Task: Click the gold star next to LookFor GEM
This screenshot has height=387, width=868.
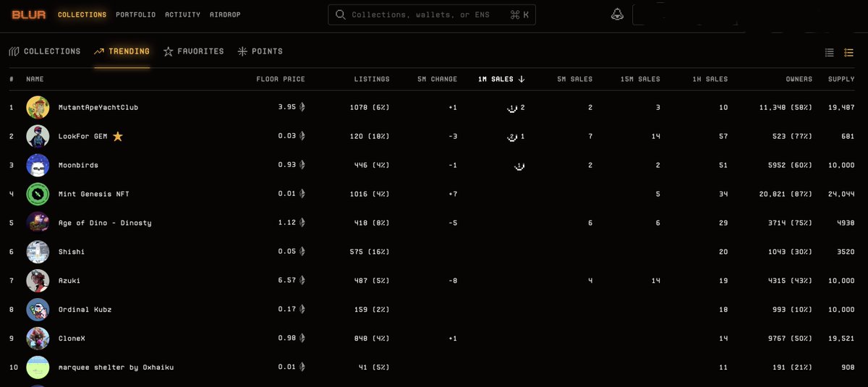Action: click(x=118, y=136)
